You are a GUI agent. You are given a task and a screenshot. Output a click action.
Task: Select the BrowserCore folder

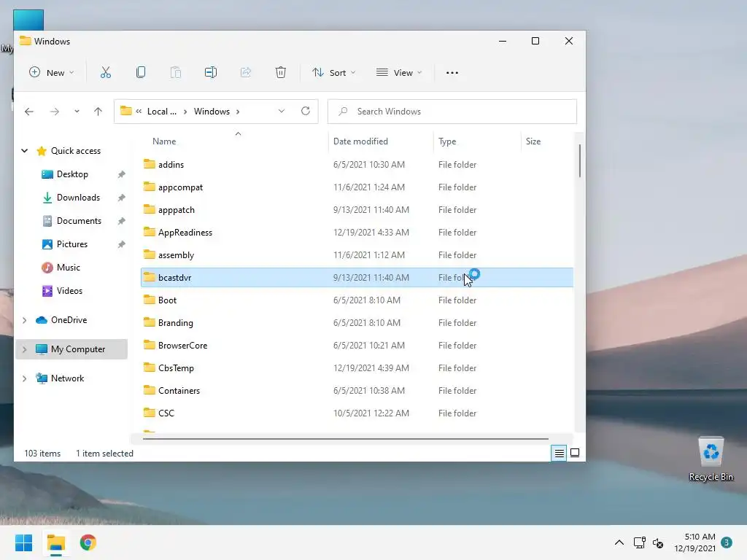click(x=357, y=346)
